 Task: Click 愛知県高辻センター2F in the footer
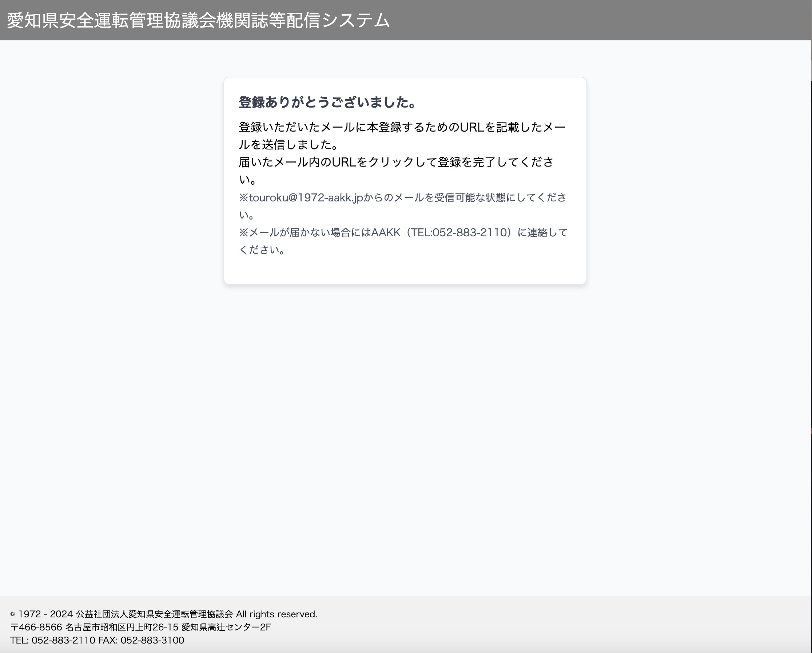226,627
